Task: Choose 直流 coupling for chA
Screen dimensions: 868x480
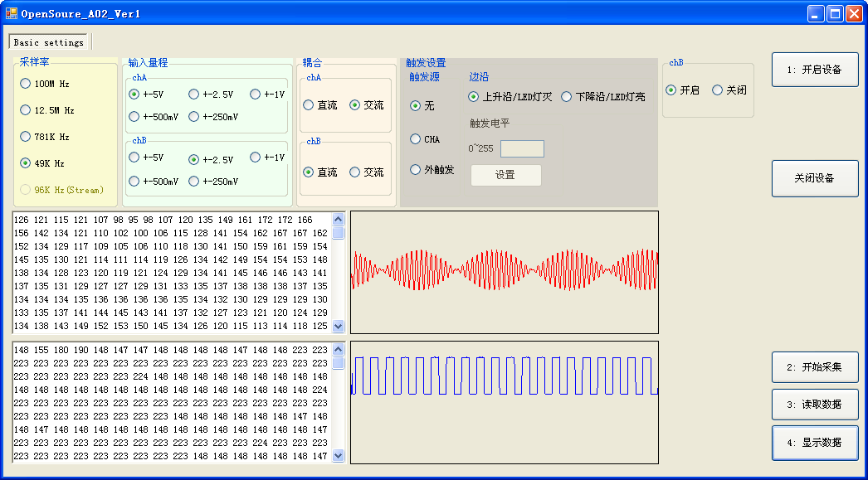Action: coord(320,105)
